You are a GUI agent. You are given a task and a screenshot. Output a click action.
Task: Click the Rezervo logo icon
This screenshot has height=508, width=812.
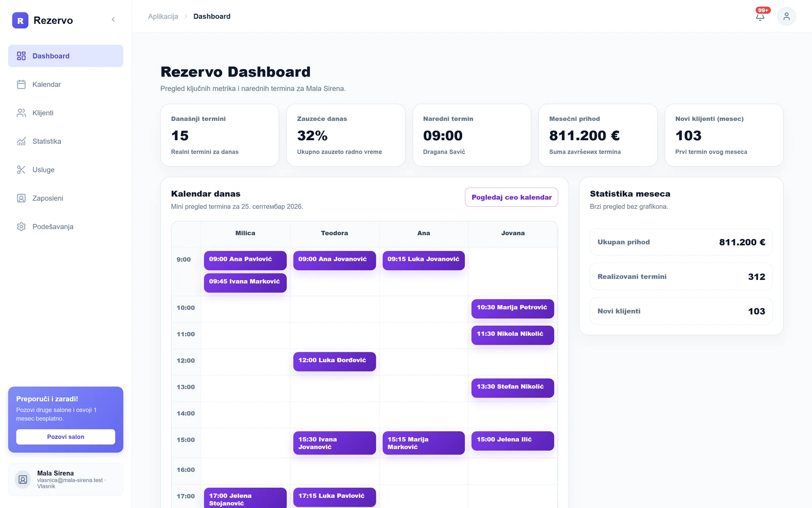20,20
